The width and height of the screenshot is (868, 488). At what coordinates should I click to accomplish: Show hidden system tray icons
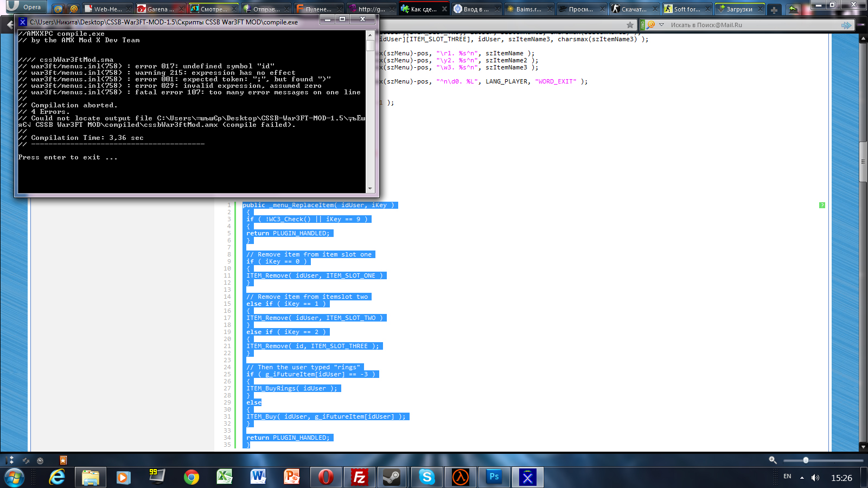[802, 478]
